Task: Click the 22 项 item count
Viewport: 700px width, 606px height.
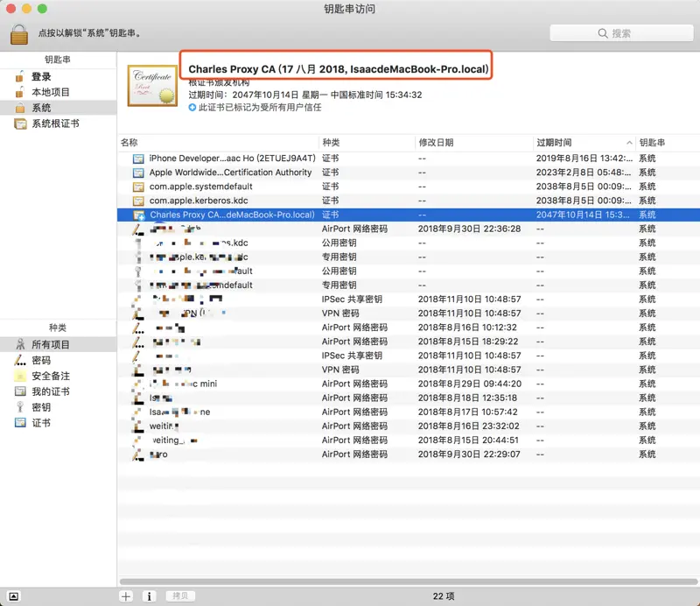Action: (x=444, y=596)
